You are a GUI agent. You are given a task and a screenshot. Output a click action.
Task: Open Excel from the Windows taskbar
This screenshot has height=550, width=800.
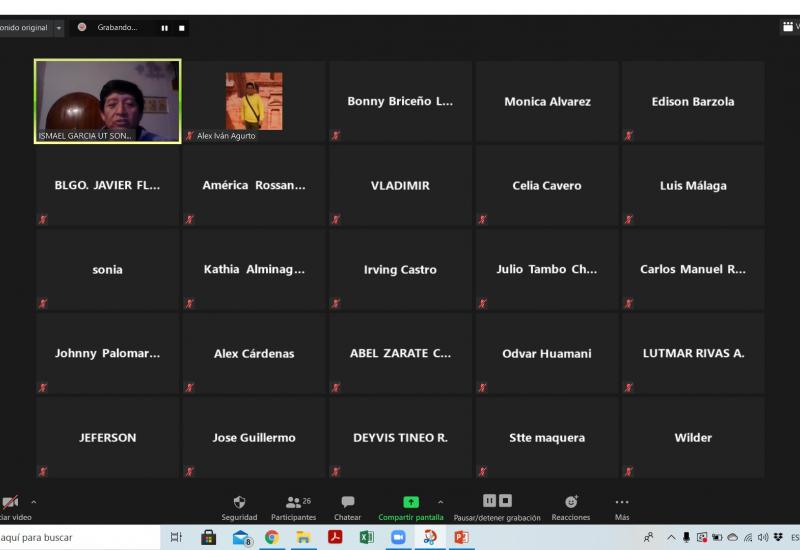click(x=367, y=537)
